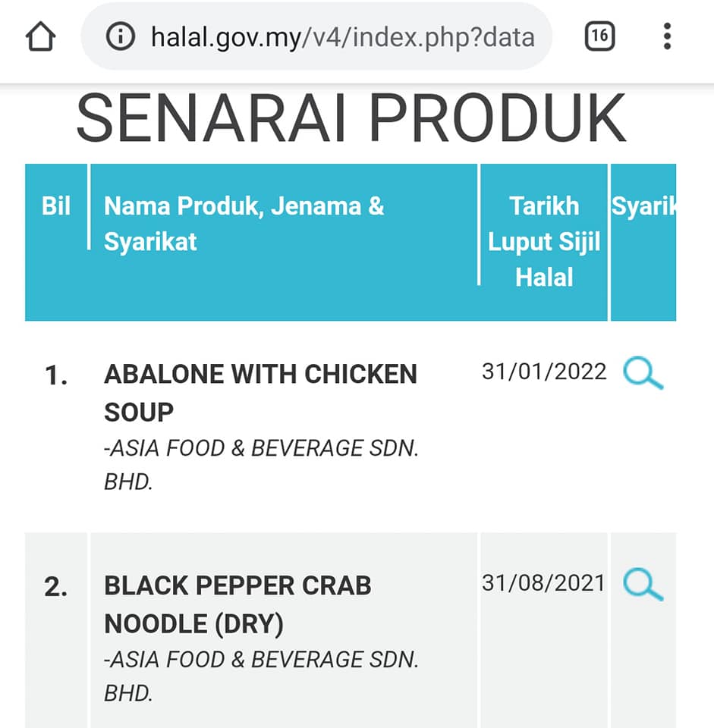The height and width of the screenshot is (728, 714).
Task: Click Asia Food & Beverage company in row 2
Action: (x=261, y=676)
